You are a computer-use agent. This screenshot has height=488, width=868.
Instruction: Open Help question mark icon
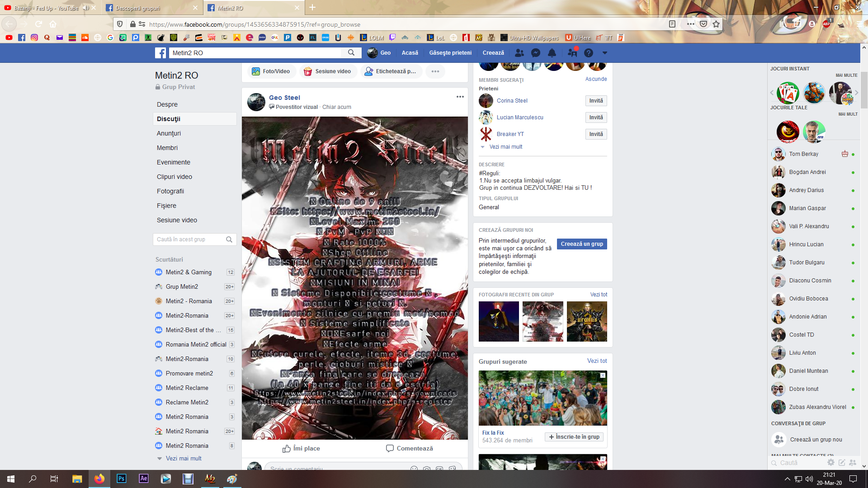pyautogui.click(x=588, y=53)
